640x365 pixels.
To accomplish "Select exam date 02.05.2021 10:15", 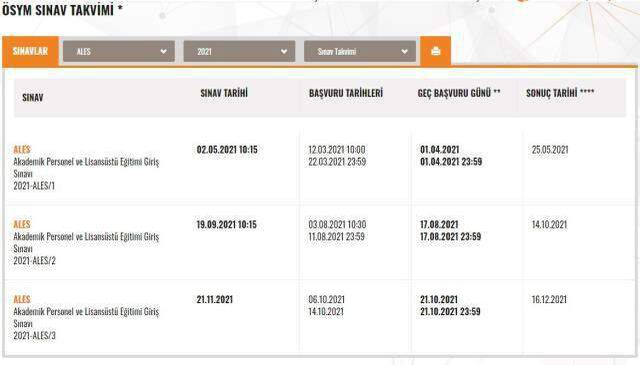I will 227,149.
